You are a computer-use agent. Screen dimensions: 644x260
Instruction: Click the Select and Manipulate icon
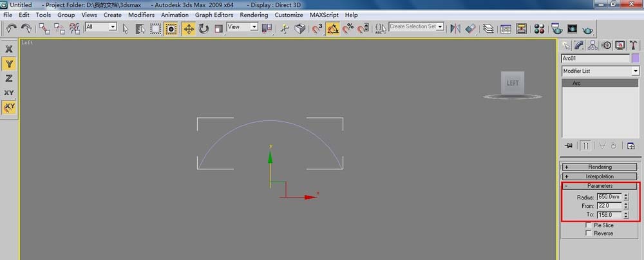coord(285,28)
